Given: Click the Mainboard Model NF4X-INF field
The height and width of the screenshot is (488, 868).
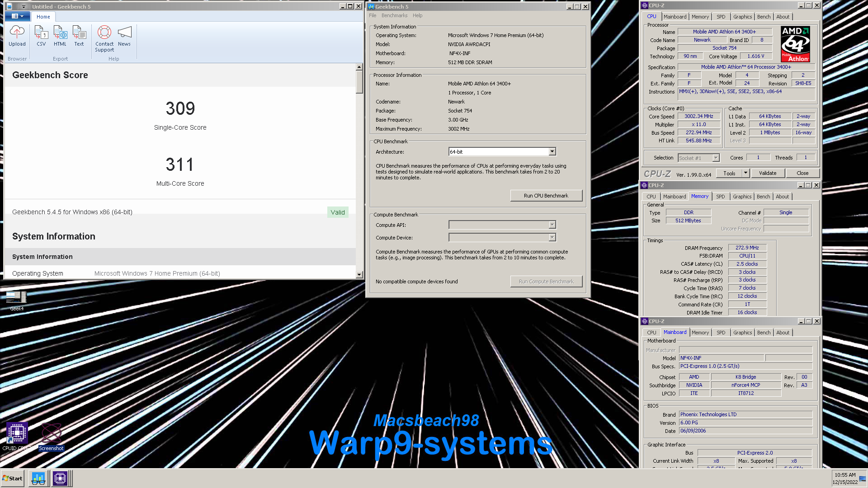Looking at the screenshot, I should (722, 358).
